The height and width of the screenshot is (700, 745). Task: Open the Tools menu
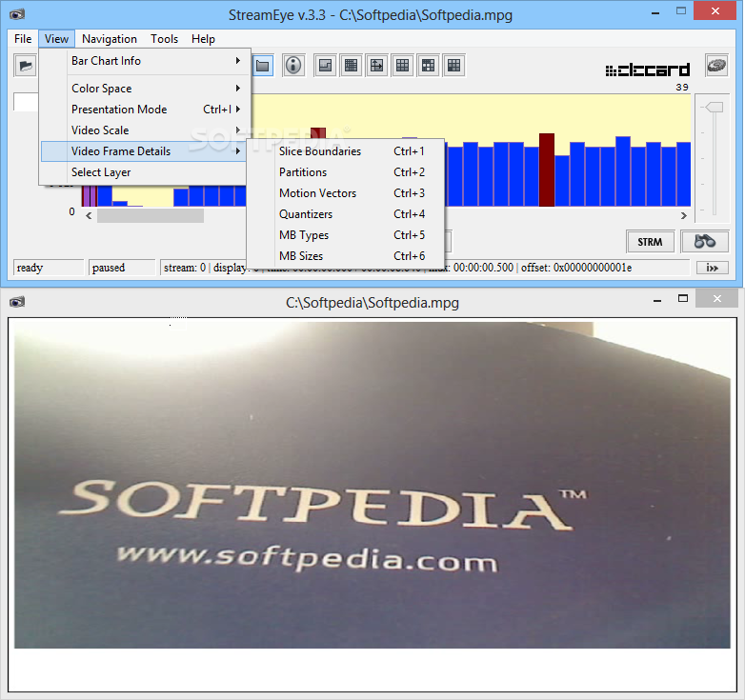(165, 39)
